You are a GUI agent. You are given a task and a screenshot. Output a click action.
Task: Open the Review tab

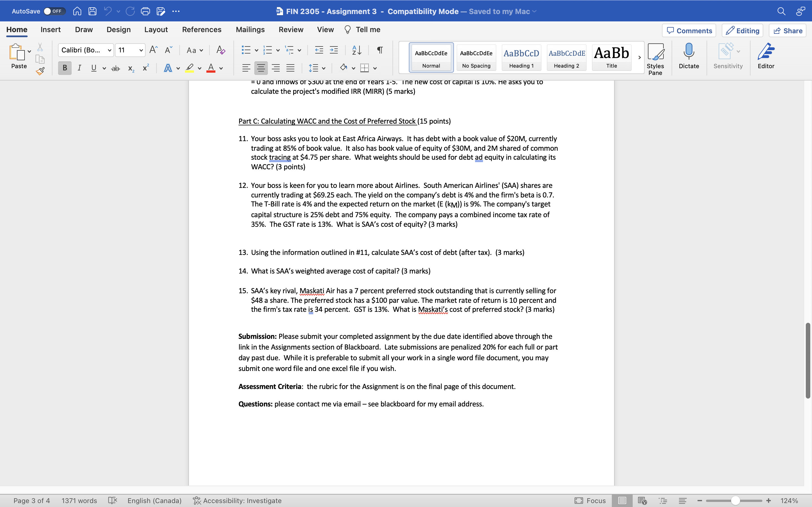[x=291, y=30]
